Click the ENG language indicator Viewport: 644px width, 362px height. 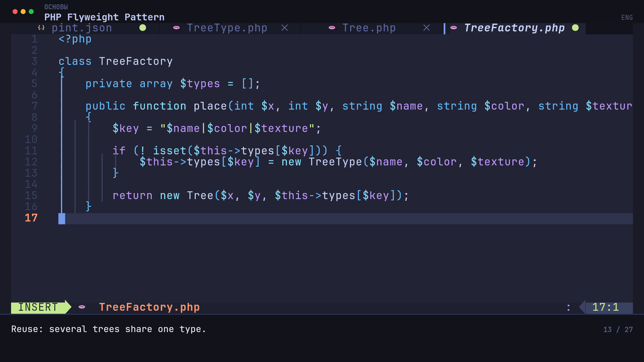pos(627,18)
